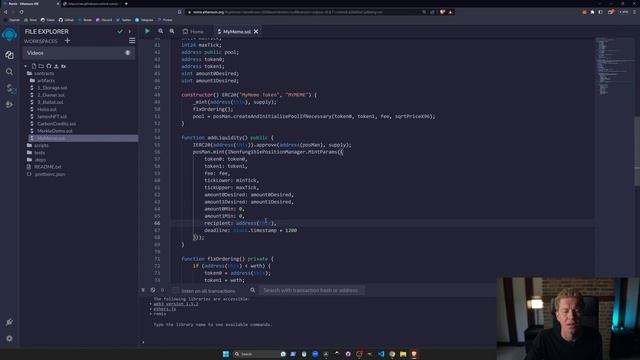Open the Plugin manager icon
The width and height of the screenshot is (640, 360).
click(9, 322)
